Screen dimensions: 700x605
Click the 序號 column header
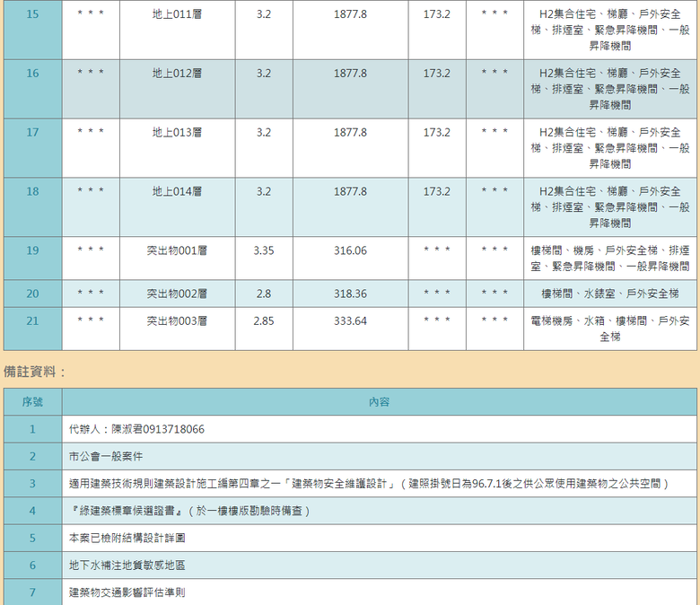(x=32, y=402)
